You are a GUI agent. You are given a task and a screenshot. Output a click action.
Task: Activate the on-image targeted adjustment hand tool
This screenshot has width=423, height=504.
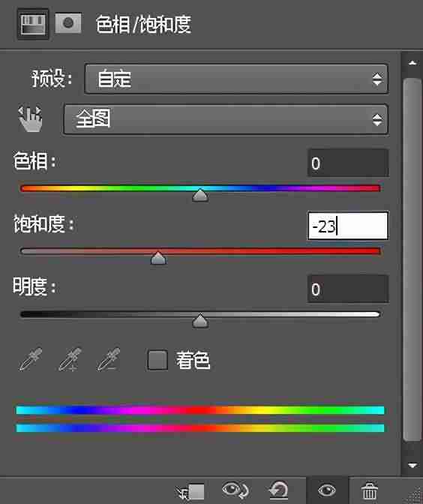click(x=30, y=118)
